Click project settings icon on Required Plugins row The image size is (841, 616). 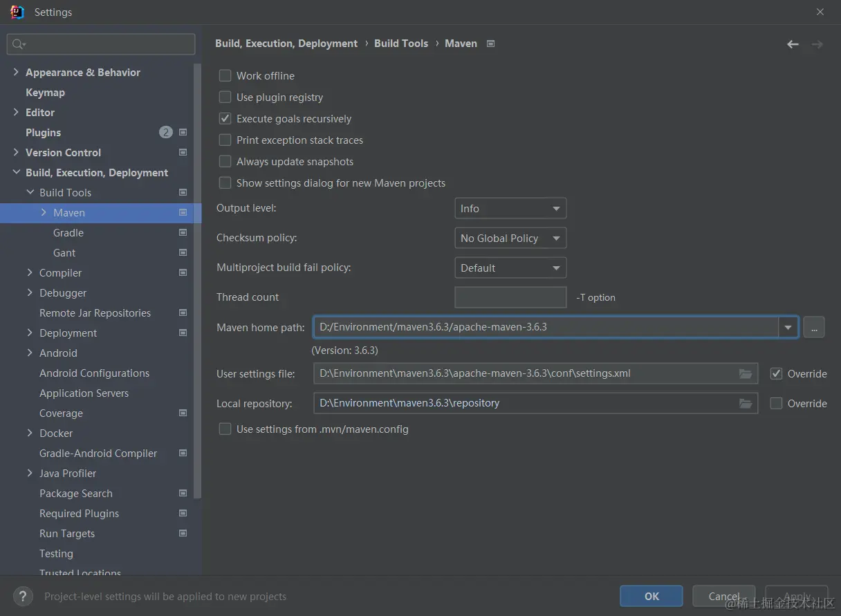point(183,513)
